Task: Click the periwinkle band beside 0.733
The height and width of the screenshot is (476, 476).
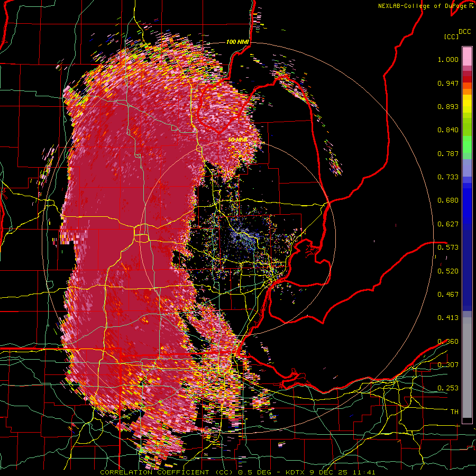Action: tap(467, 169)
